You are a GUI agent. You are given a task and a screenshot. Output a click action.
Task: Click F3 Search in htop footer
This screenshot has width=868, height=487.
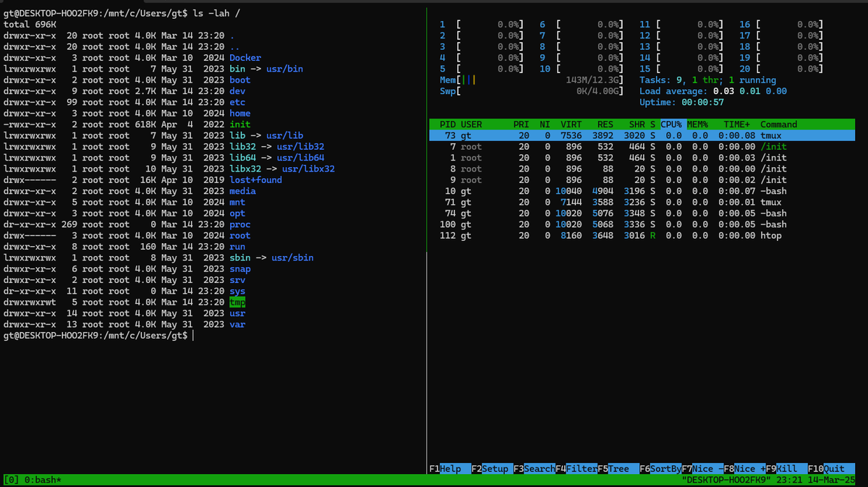click(535, 469)
